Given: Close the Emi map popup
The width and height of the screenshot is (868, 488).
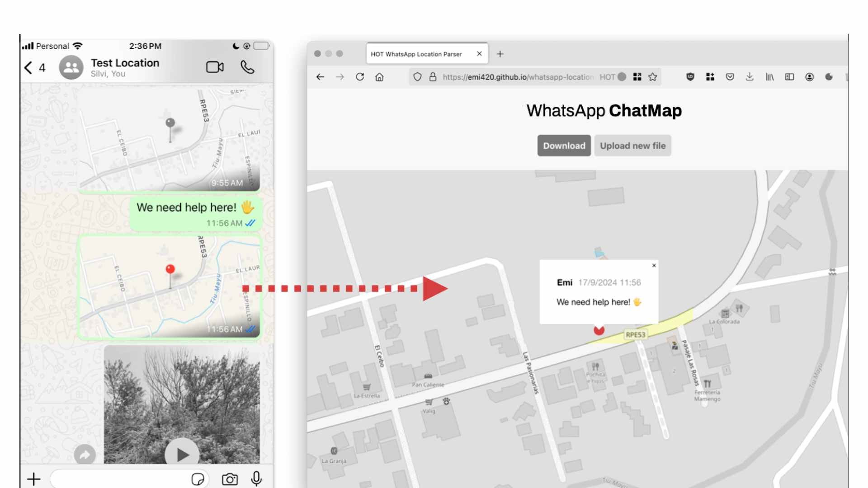Looking at the screenshot, I should tap(654, 266).
